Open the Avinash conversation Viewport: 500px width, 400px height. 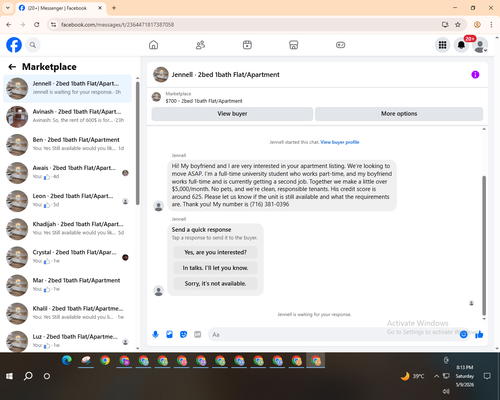point(67,117)
